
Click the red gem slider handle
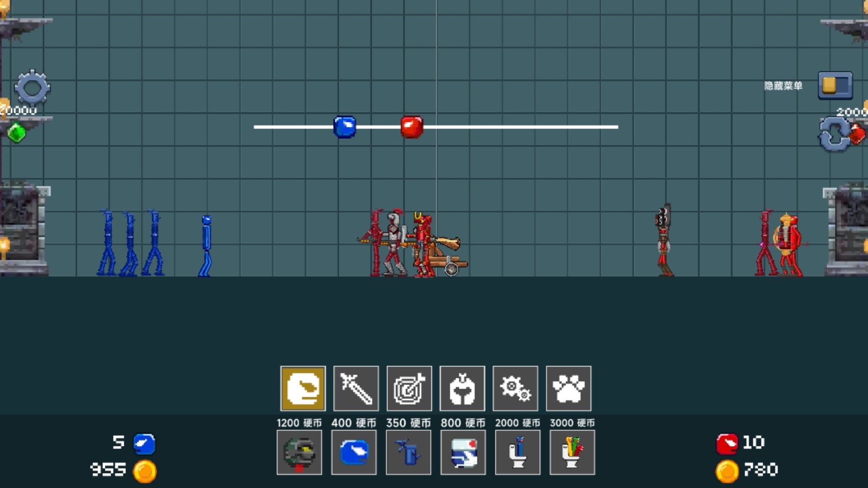click(412, 127)
